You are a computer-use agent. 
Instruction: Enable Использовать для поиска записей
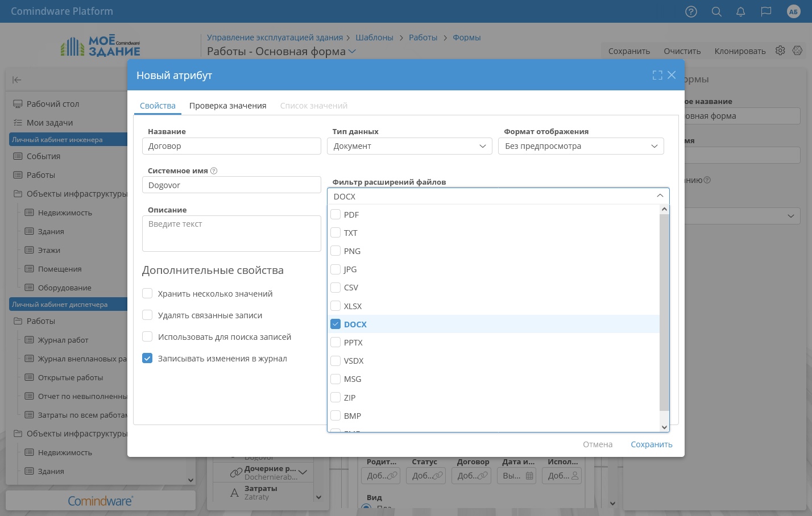click(147, 336)
